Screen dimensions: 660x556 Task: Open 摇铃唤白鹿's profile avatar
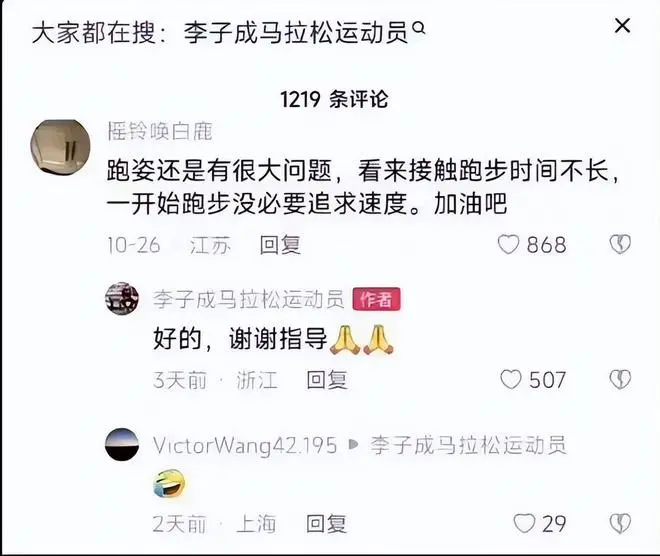61,148
